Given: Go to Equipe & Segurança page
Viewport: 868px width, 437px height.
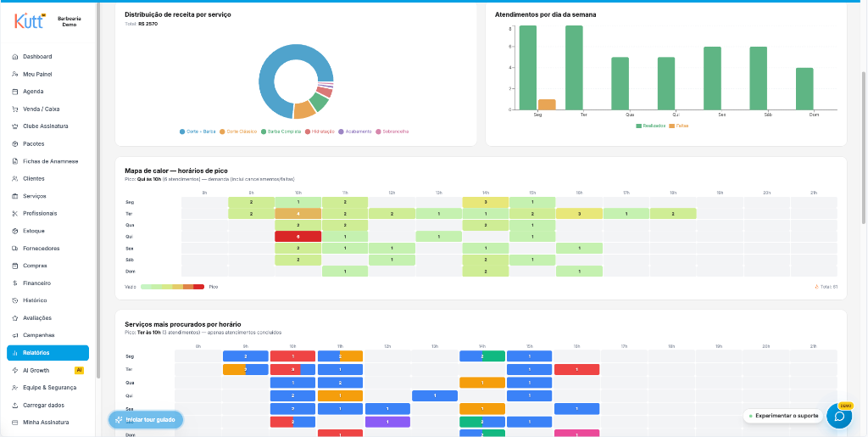Looking at the screenshot, I should coord(47,388).
